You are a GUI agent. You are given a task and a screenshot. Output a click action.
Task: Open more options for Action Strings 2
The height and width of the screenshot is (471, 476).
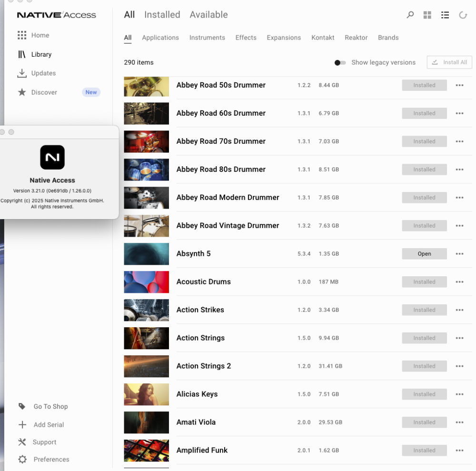460,366
